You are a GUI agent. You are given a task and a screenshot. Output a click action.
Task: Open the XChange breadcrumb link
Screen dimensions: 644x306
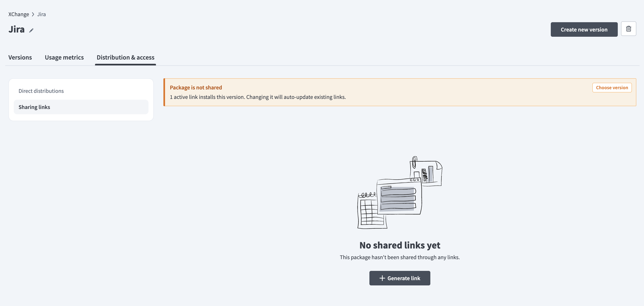[19, 14]
